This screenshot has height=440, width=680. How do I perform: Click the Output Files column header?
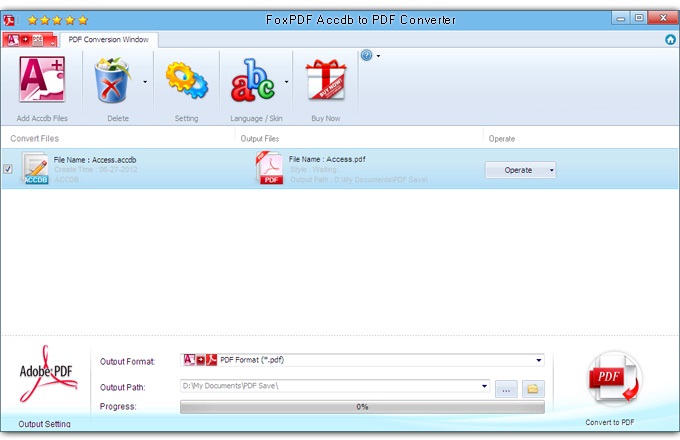[x=260, y=139]
